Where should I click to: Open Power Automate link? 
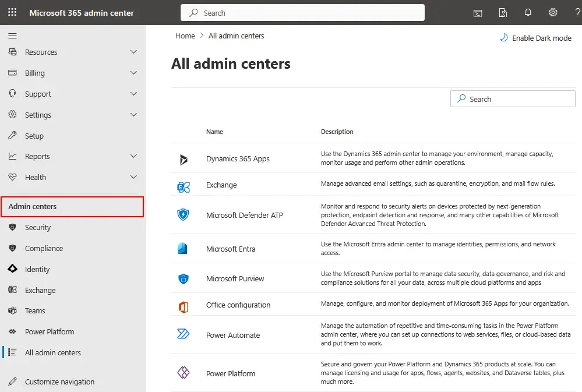click(232, 335)
